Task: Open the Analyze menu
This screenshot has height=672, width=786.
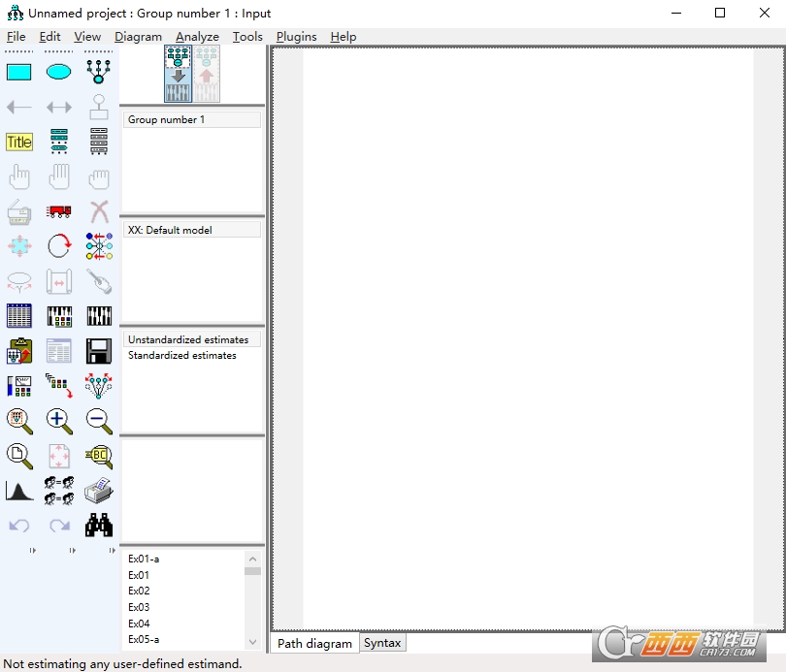Action: (197, 37)
